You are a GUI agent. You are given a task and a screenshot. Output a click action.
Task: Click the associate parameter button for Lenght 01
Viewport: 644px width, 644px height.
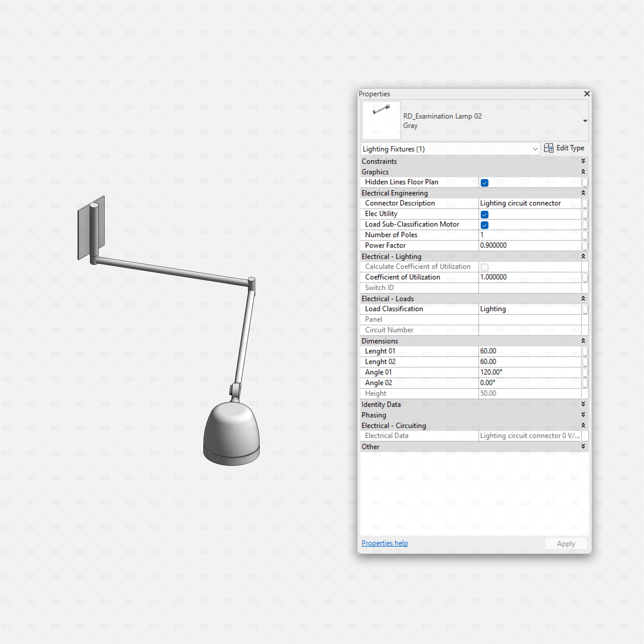586,351
